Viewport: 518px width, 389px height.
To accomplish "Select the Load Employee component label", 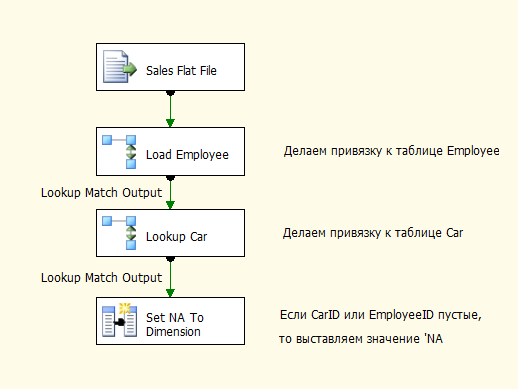I will pos(187,155).
